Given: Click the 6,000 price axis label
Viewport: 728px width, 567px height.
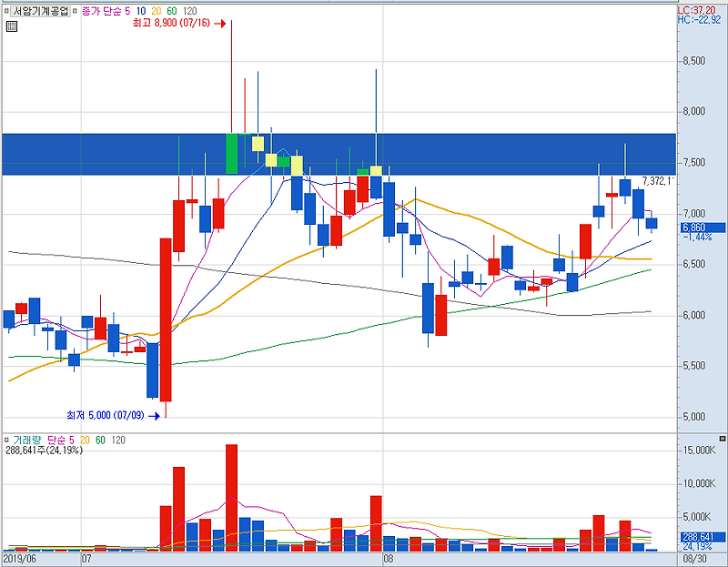Looking at the screenshot, I should [693, 315].
